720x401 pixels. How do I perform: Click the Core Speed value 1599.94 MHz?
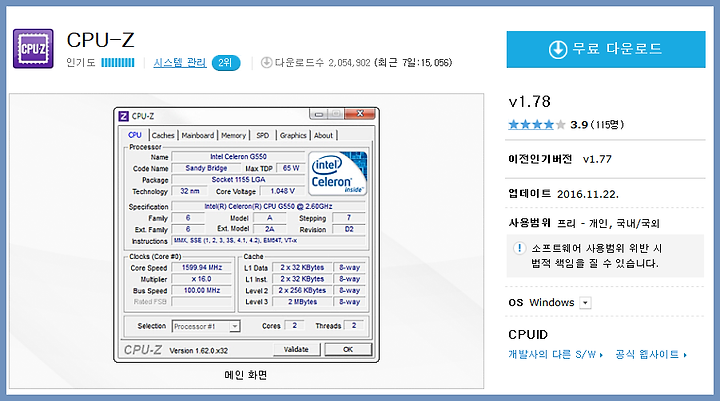(x=202, y=267)
